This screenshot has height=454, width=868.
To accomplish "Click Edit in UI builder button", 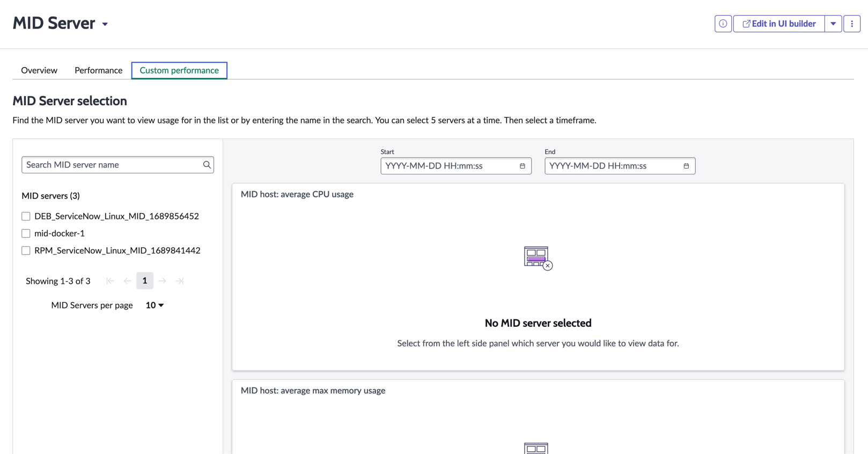I will click(779, 24).
